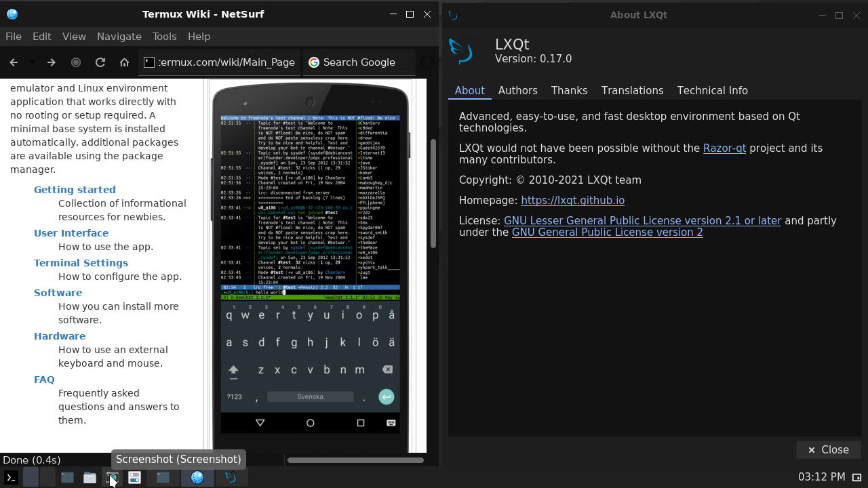
Task: Go to the browser home page
Action: [125, 62]
